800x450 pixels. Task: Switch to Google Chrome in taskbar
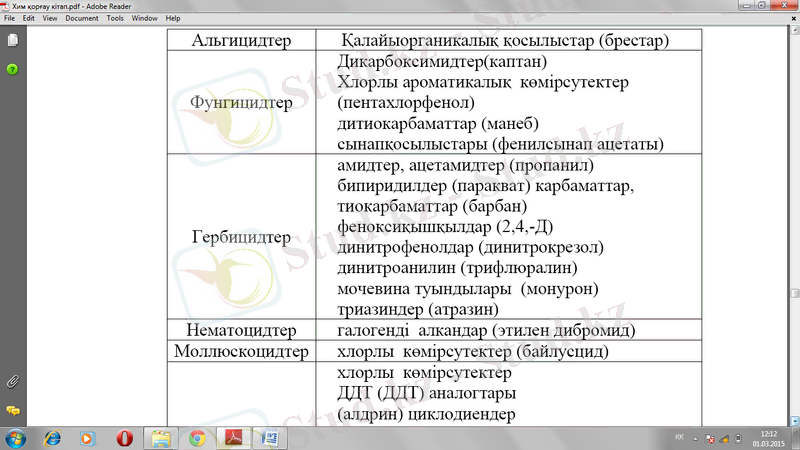[x=197, y=438]
